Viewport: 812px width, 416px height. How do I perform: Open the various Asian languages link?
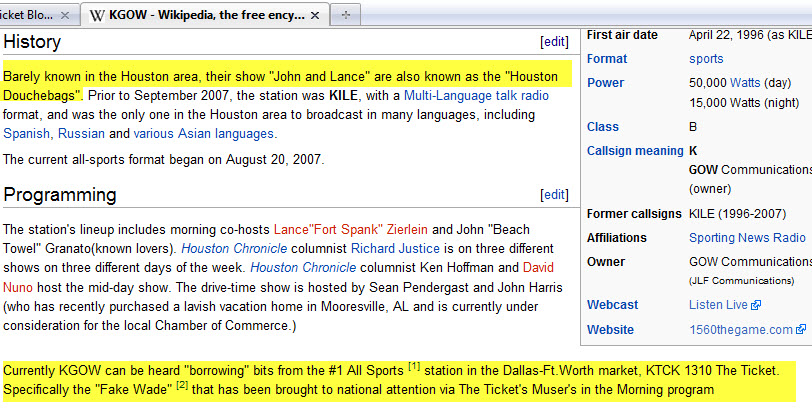(x=204, y=133)
